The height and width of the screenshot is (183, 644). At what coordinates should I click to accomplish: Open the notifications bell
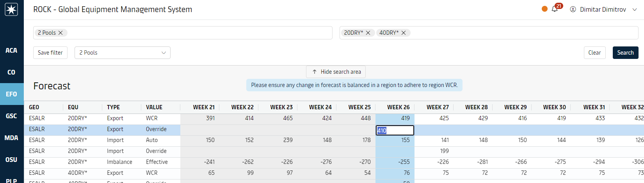coord(555,9)
